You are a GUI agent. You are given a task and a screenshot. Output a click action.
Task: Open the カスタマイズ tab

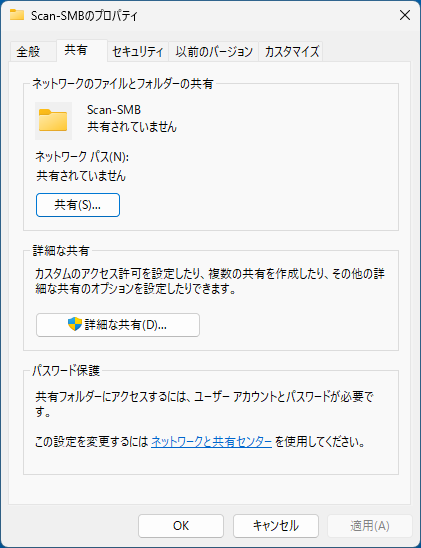coord(291,52)
